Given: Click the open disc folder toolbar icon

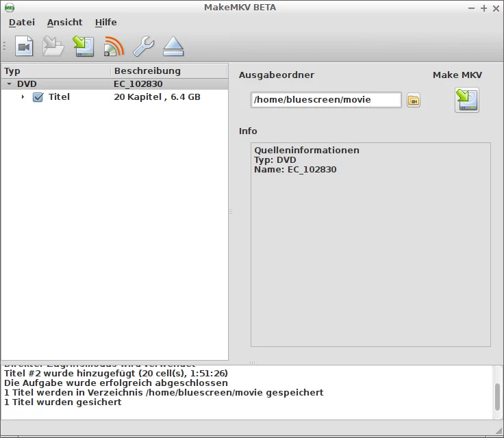Looking at the screenshot, I should click(x=53, y=47).
